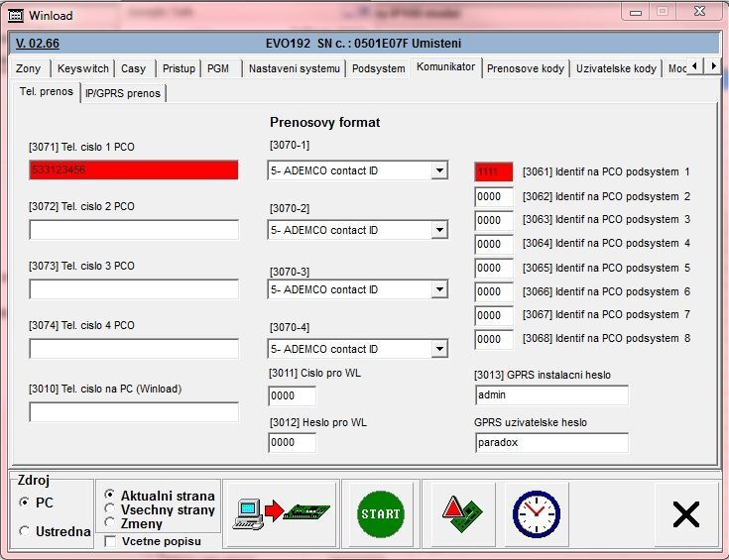Open the Nastaveni systemu tab
The image size is (729, 560).
(294, 68)
